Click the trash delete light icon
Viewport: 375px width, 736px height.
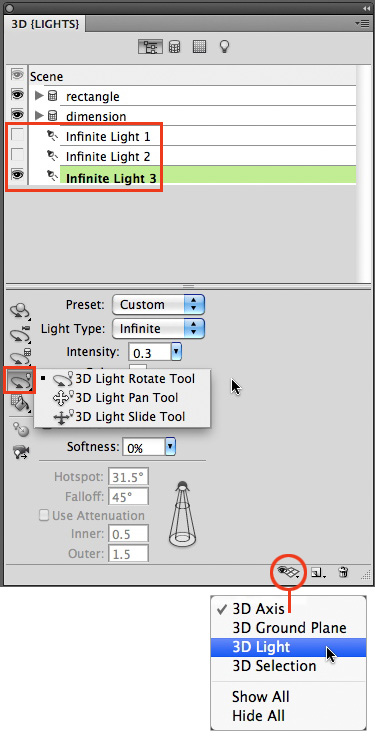(344, 572)
